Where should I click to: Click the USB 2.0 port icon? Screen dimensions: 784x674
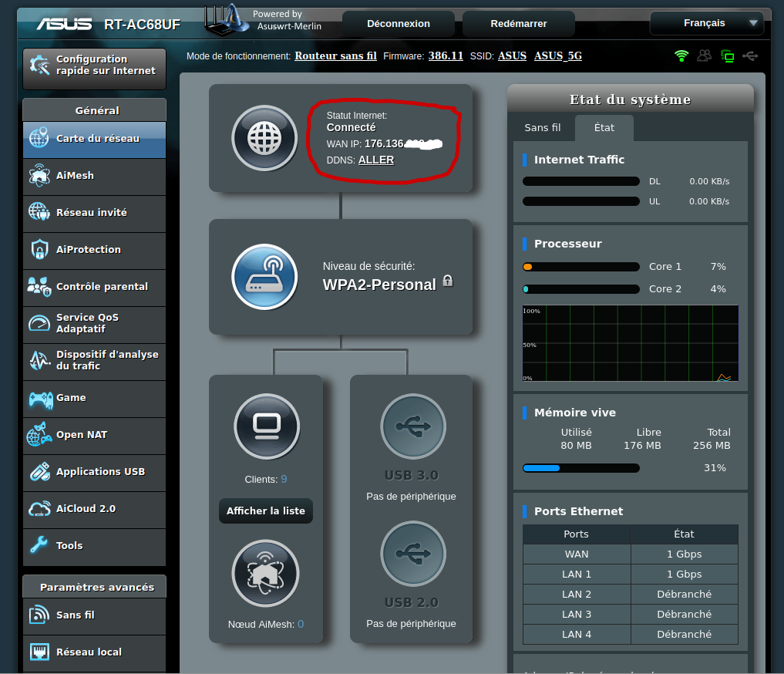tap(413, 554)
